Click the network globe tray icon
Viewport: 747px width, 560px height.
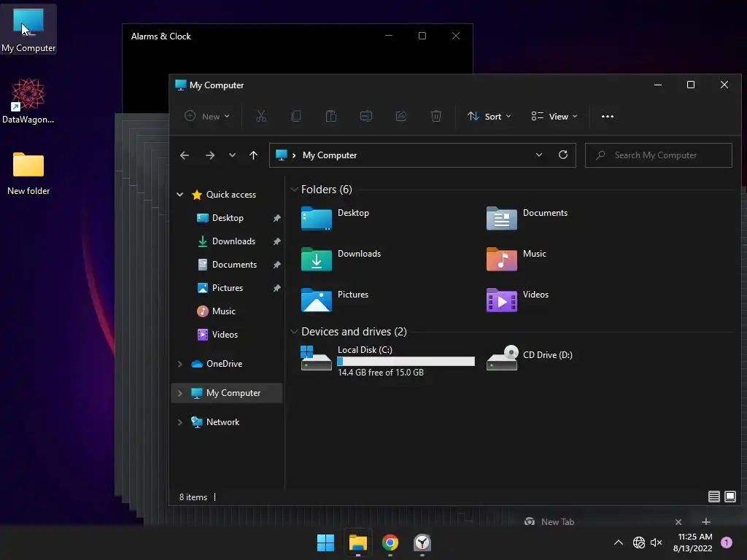pos(639,542)
